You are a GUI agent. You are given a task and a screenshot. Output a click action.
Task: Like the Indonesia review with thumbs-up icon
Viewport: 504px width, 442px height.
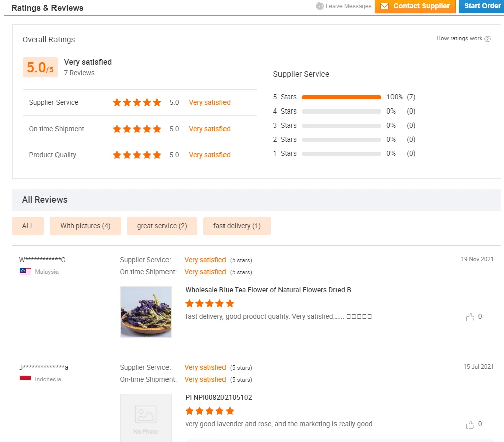470,425
